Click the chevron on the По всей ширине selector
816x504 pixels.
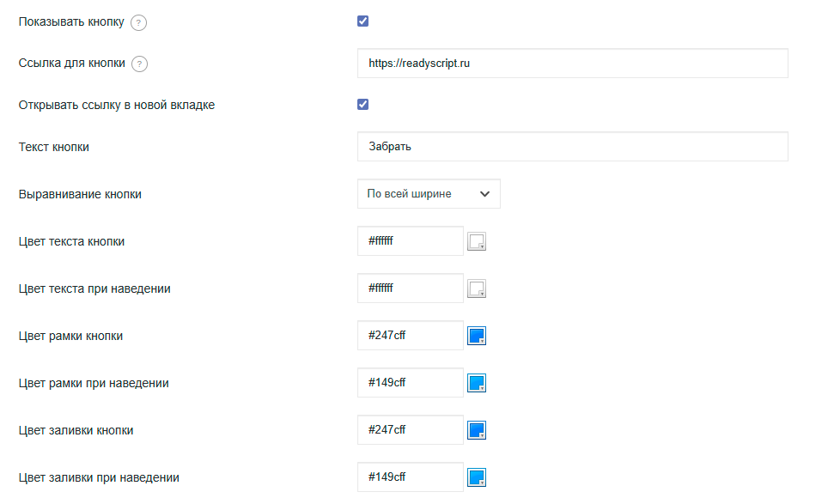point(486,194)
